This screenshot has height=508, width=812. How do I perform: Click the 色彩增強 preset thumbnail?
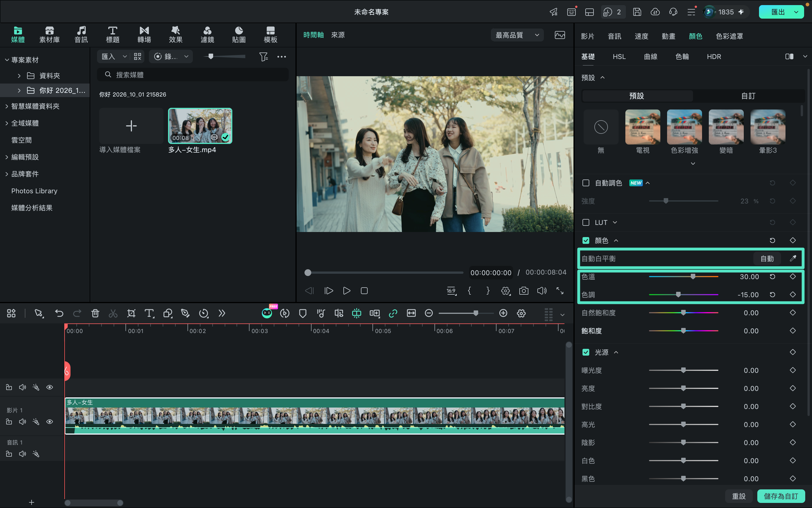click(x=684, y=127)
